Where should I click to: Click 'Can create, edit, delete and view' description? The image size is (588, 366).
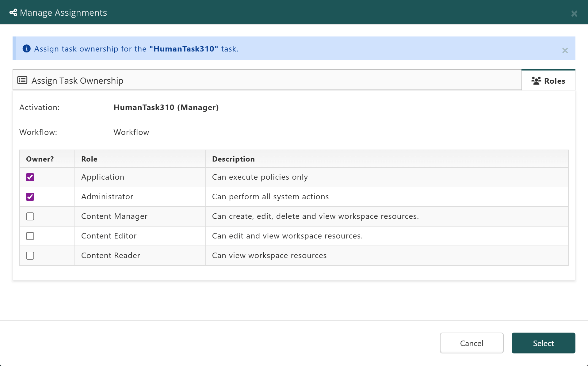(x=315, y=216)
